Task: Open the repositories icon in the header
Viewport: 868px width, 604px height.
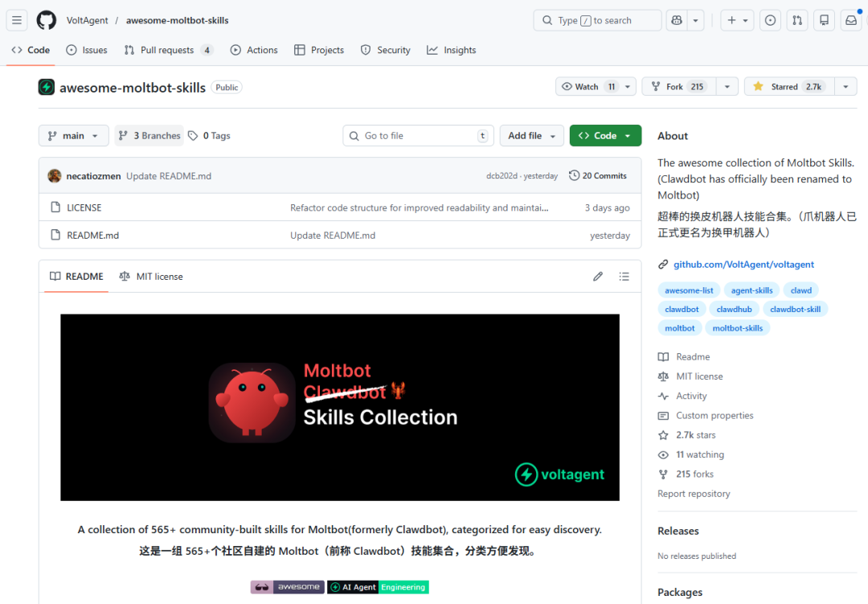Action: point(825,20)
